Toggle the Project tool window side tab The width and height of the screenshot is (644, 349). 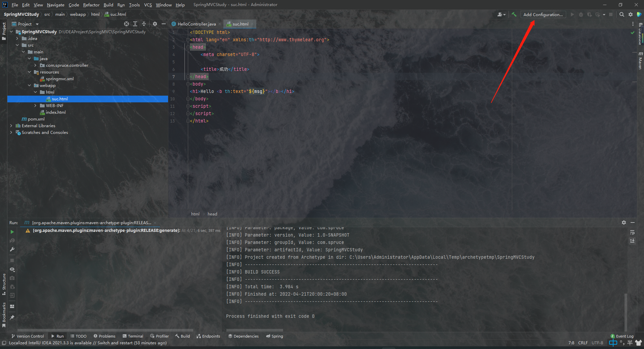[4, 31]
